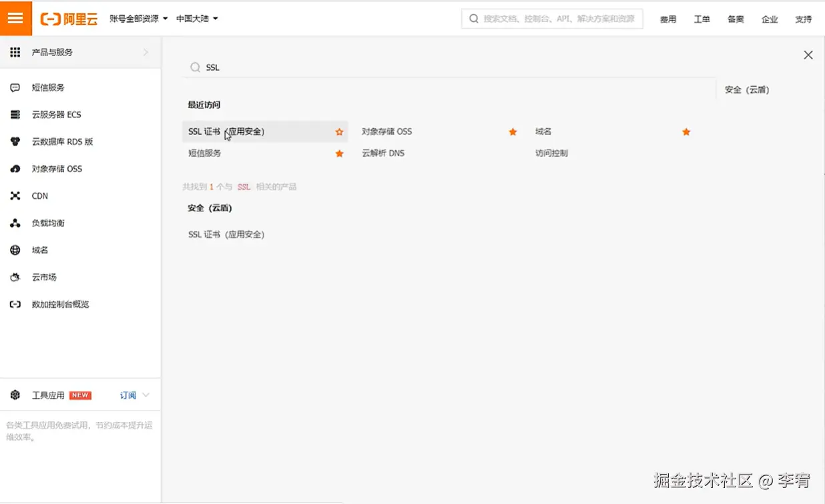The image size is (825, 504).
Task: Click the 云数据库 RDS 版 icon
Action: click(x=15, y=142)
